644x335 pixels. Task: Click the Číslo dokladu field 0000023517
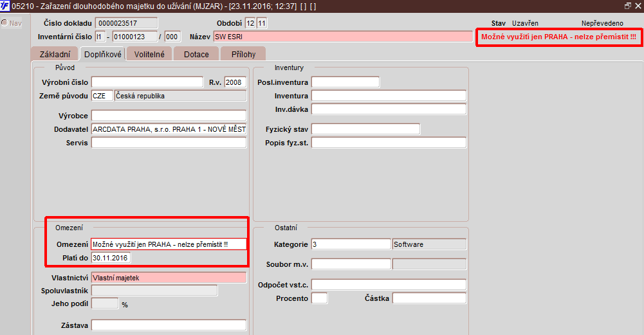pyautogui.click(x=127, y=23)
